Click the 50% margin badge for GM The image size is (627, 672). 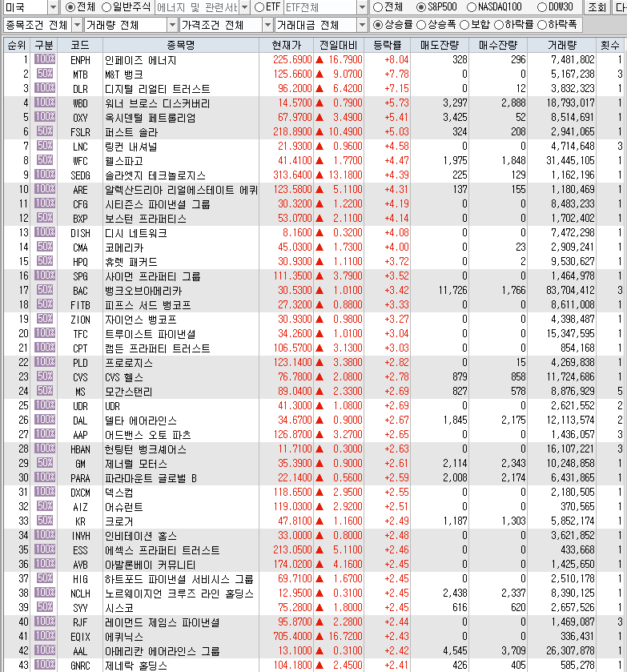click(x=45, y=463)
